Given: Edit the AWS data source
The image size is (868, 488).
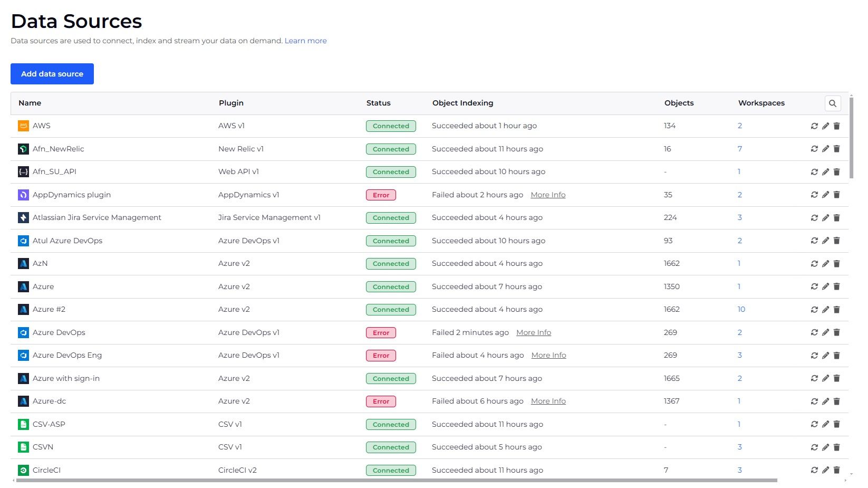Looking at the screenshot, I should click(x=825, y=126).
